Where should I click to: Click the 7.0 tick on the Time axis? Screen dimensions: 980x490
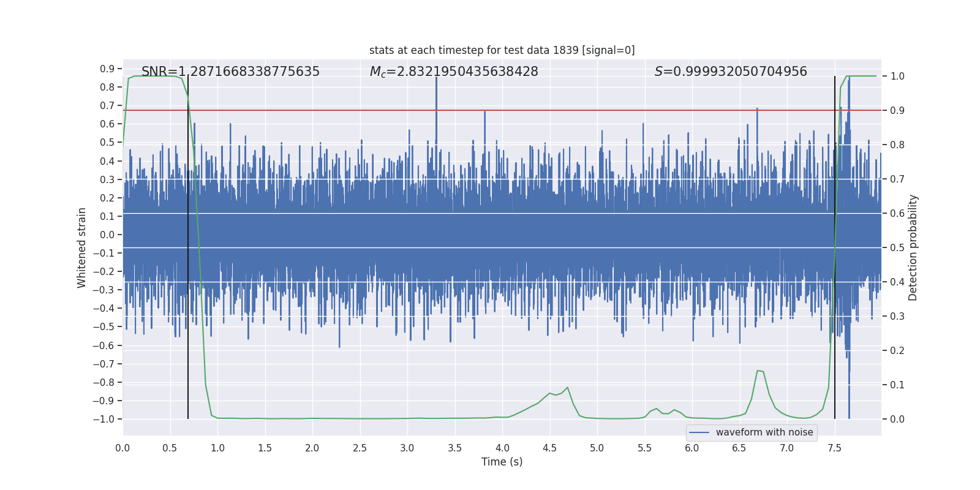pos(786,448)
